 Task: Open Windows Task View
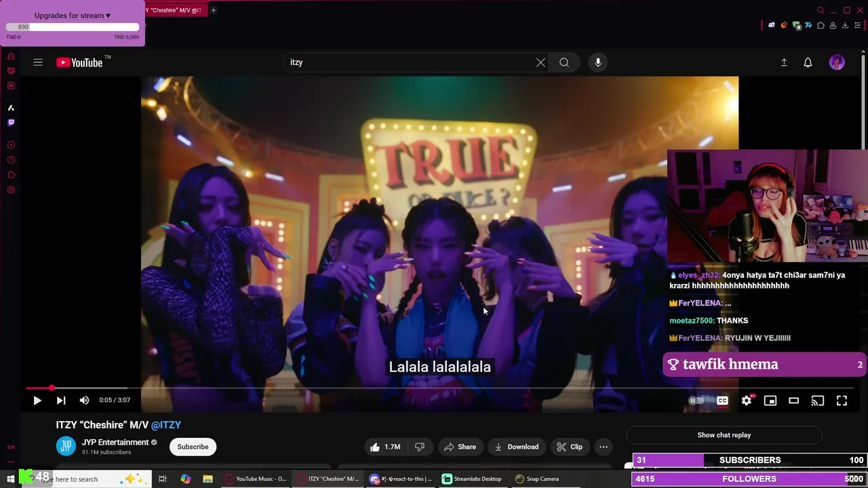tap(163, 479)
